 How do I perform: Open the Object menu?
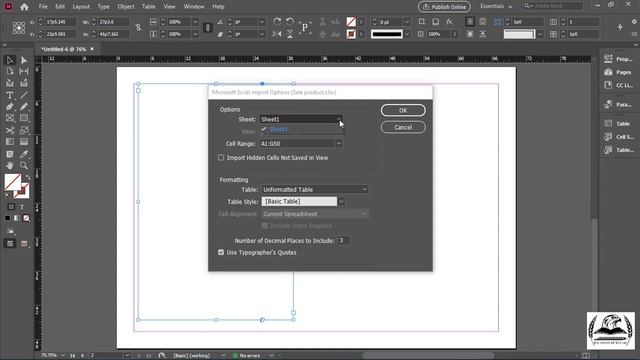[126, 7]
